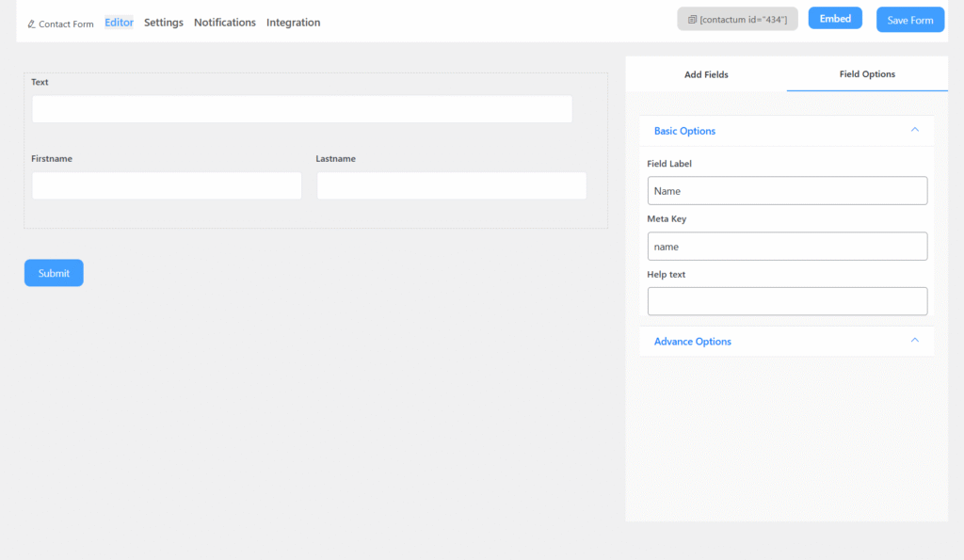The width and height of the screenshot is (964, 560).
Task: Collapse Basic Options using its chevron arrow
Action: (914, 130)
